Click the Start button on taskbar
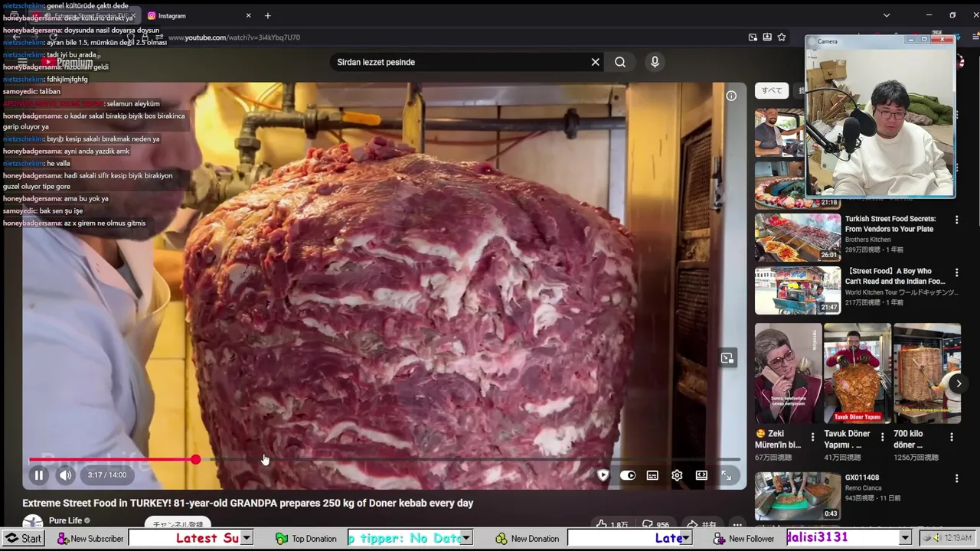The height and width of the screenshot is (551, 980). [23, 538]
